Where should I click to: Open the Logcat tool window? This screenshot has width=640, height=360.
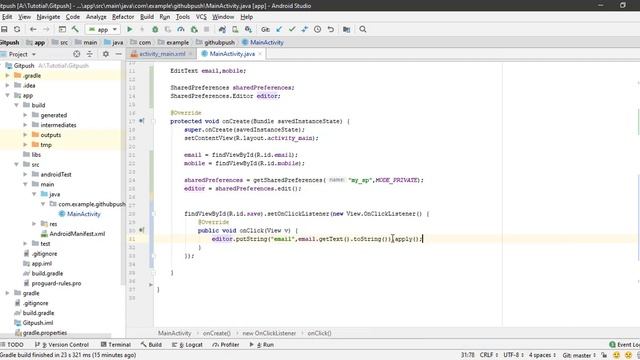[187, 344]
